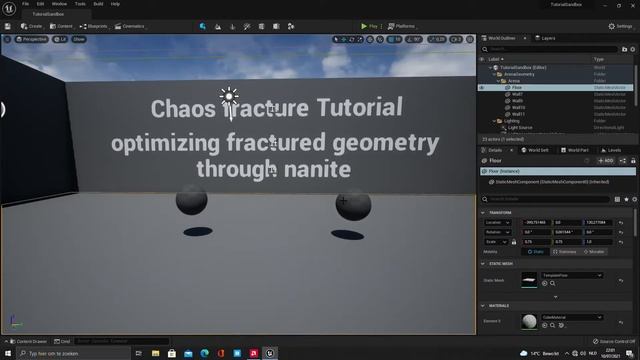Switch to Mesh Paint mode icon

(x=247, y=27)
